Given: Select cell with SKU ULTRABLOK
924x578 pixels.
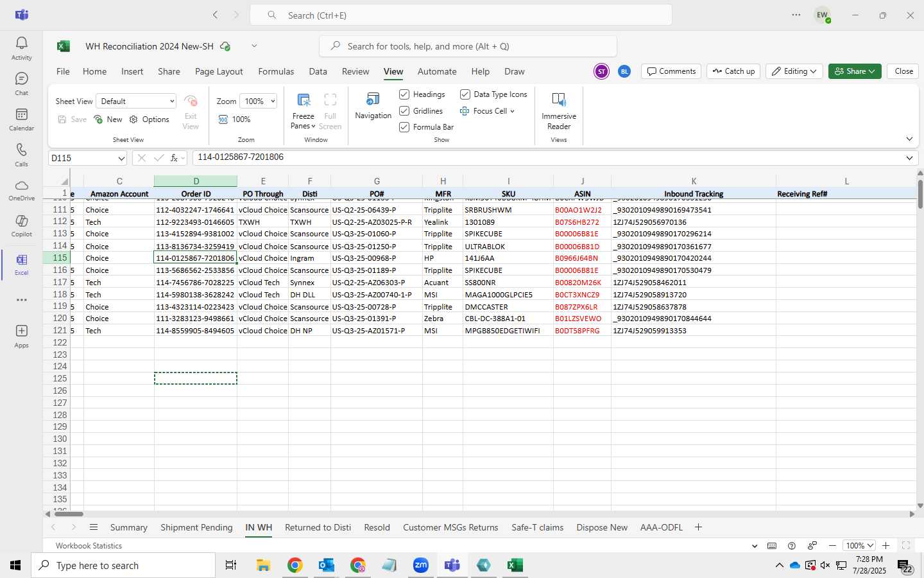Looking at the screenshot, I should tap(508, 247).
